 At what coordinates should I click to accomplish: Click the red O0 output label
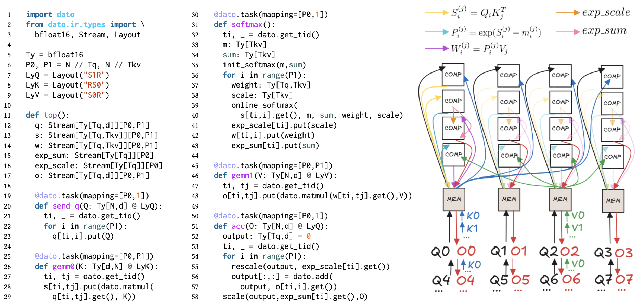click(x=466, y=251)
